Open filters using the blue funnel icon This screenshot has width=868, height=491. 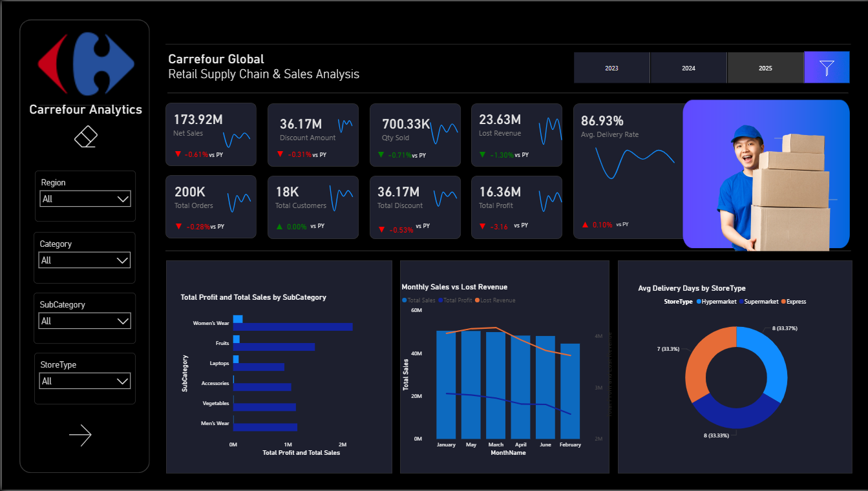point(827,67)
